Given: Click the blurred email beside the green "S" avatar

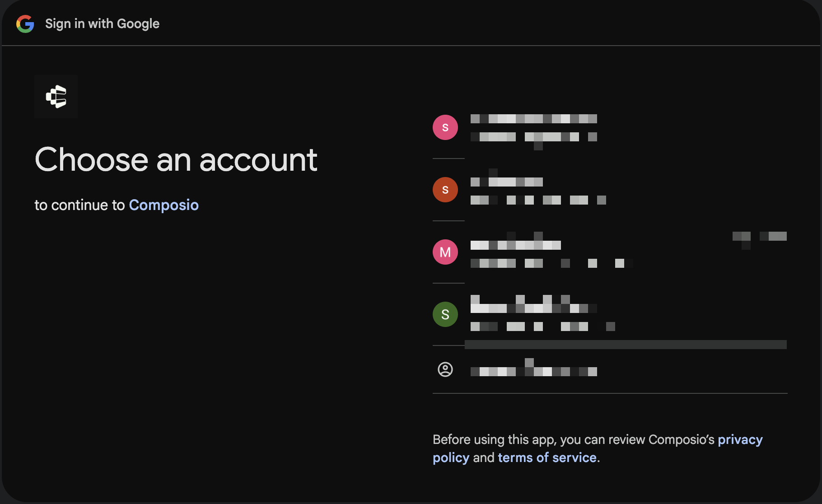Looking at the screenshot, I should click(x=542, y=327).
